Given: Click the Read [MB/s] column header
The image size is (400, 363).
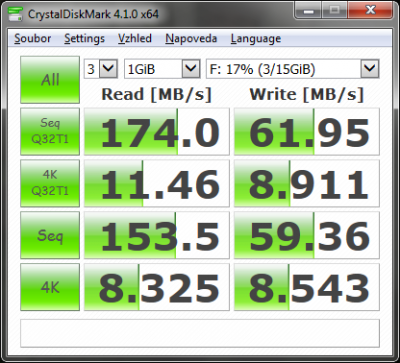Looking at the screenshot, I should [157, 94].
